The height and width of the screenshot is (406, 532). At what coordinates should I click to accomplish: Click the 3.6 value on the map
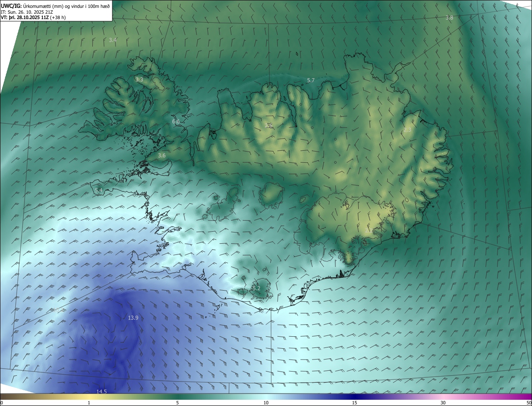[x=162, y=155]
